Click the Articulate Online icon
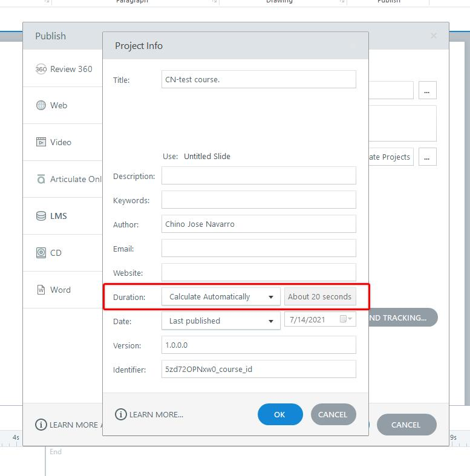Viewport: 470px width, 476px height. [41, 179]
